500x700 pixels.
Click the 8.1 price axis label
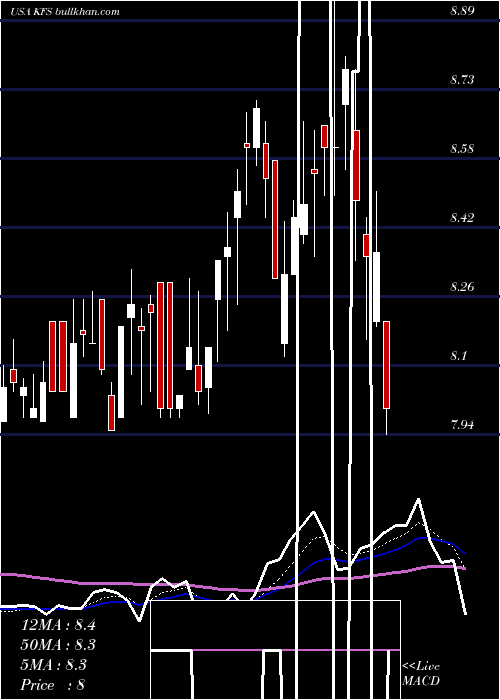[x=459, y=356]
